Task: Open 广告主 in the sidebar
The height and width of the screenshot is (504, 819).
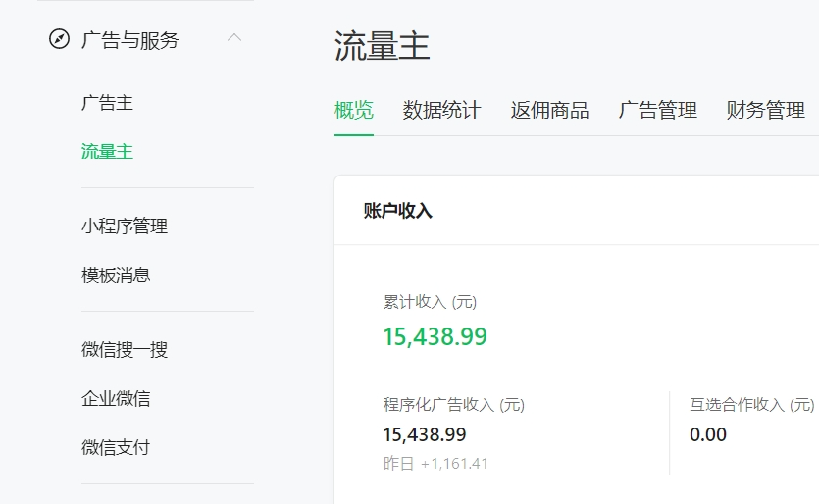Action: [107, 103]
